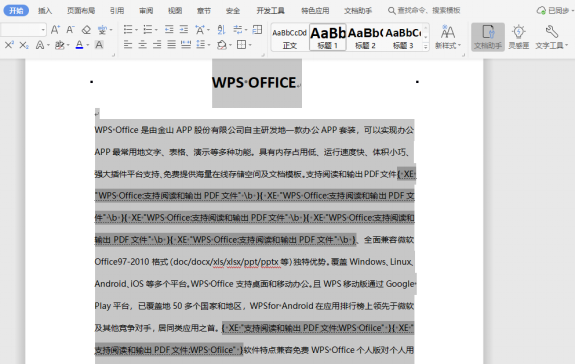Open the Text Tools (文字工具) wrench menu
576x364 pixels.
click(x=551, y=37)
